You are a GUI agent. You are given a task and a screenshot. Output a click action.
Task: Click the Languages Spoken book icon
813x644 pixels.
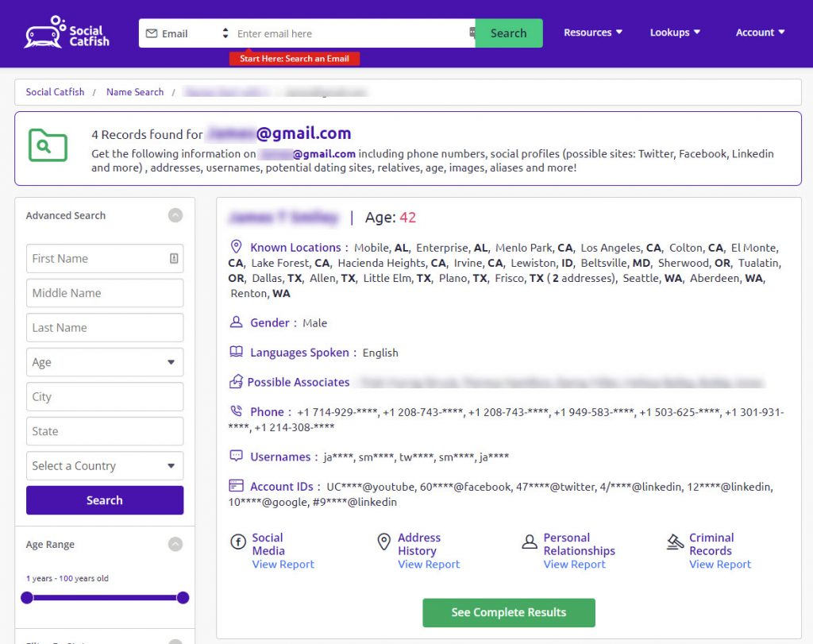click(236, 352)
